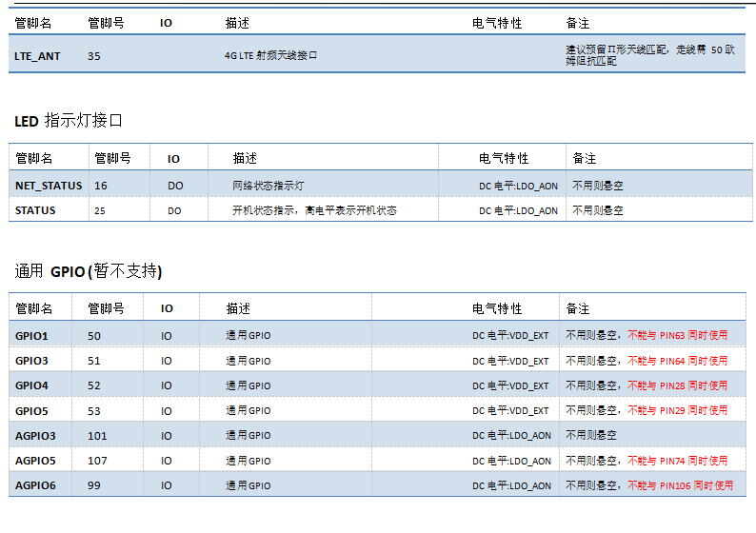The image size is (756, 533).
Task: Click the red 'PIN29' warning note
Action: 677,410
